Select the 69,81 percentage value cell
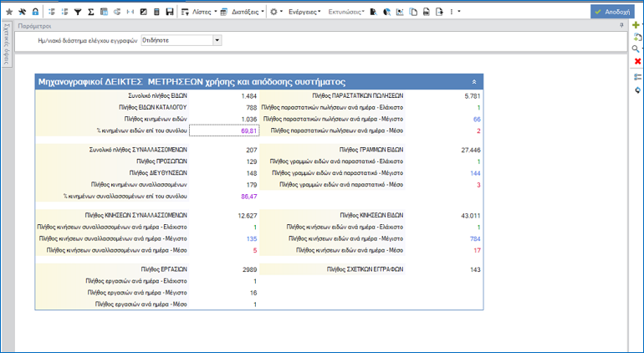 [x=224, y=130]
